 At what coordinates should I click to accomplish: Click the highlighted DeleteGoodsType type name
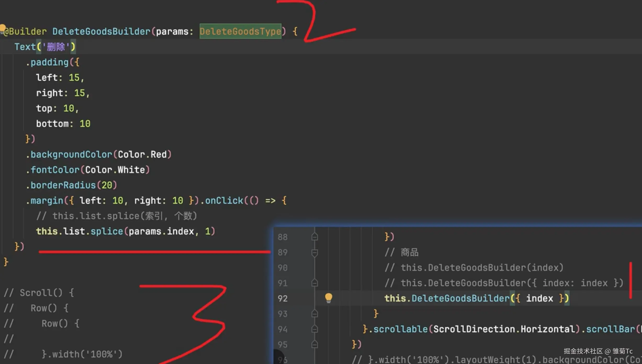click(x=240, y=31)
